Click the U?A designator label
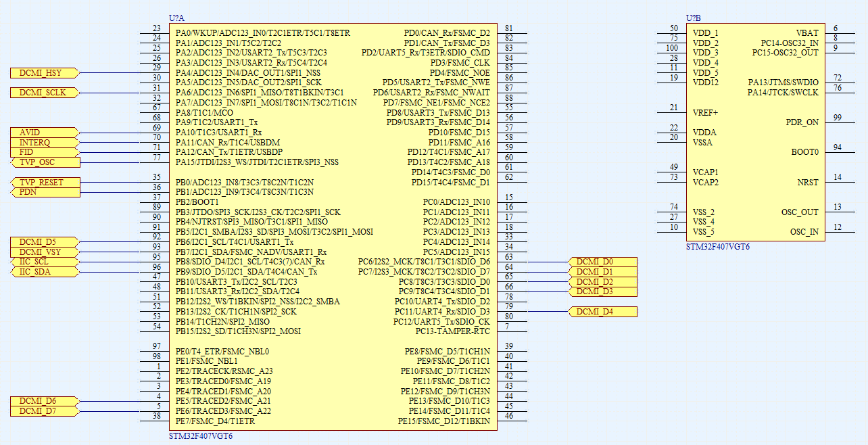 coord(176,18)
